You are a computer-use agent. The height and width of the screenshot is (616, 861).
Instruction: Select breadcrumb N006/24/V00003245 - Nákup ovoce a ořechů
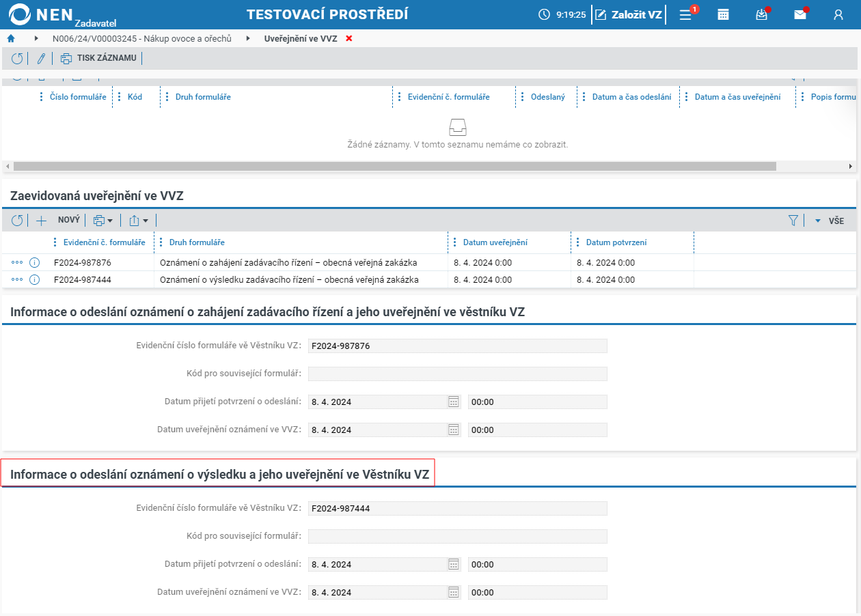142,39
